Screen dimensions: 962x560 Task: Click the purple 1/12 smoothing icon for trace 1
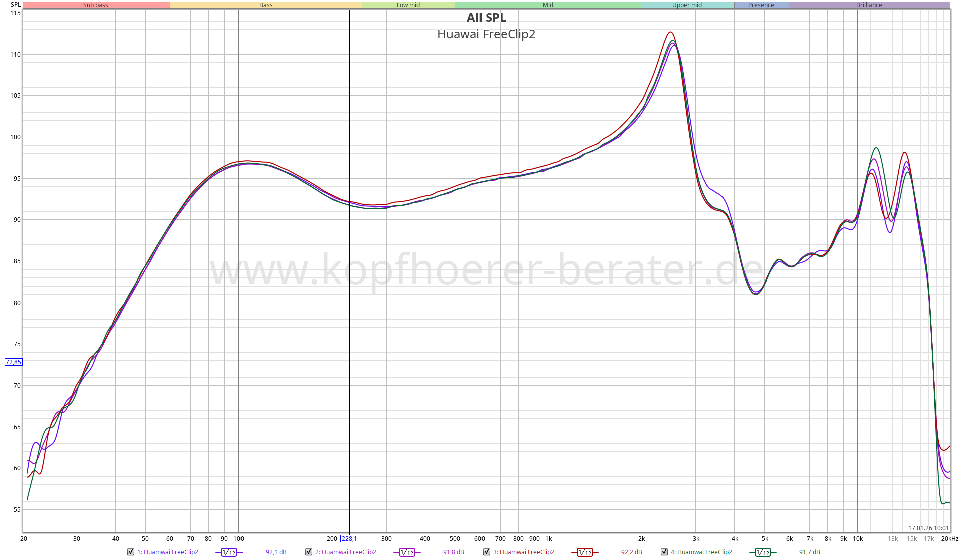point(229,552)
